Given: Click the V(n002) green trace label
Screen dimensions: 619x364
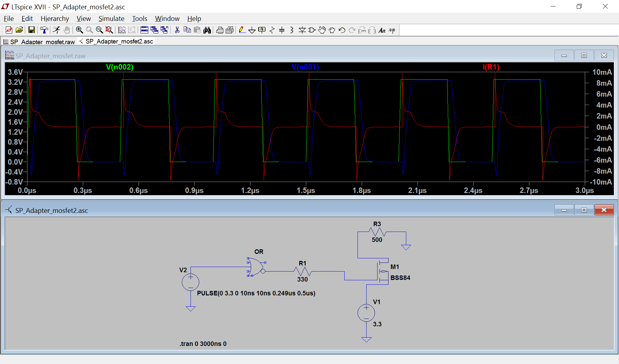Looking at the screenshot, I should (120, 67).
